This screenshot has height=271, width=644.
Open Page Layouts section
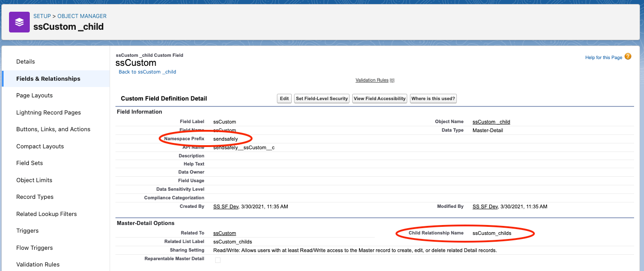pos(34,95)
